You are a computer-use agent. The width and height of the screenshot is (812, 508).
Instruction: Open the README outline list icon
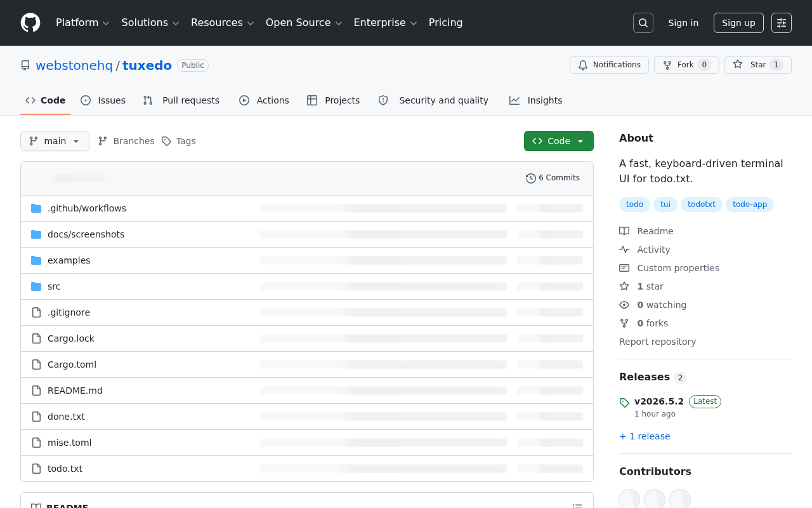click(577, 507)
